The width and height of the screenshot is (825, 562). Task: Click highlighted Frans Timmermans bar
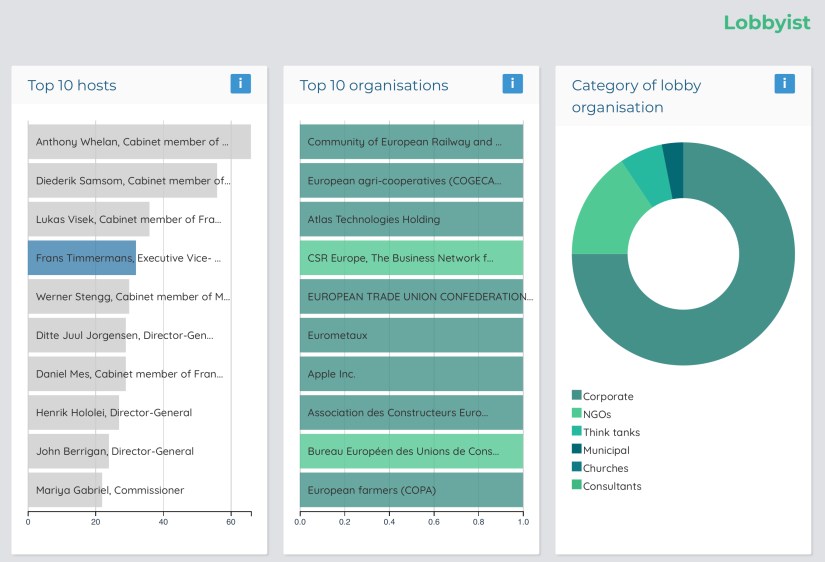tap(81, 258)
